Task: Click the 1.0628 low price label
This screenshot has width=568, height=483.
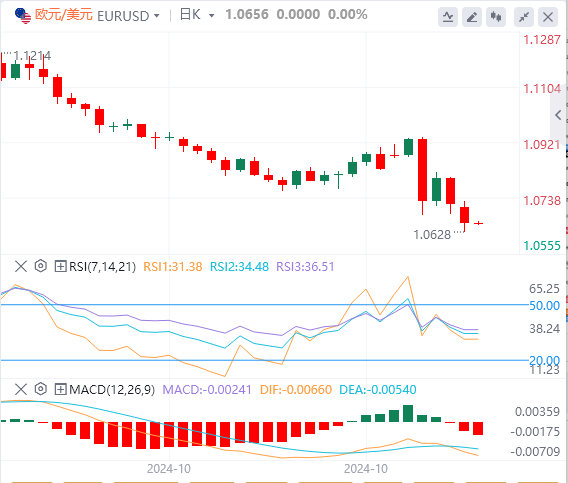Action: coord(432,235)
